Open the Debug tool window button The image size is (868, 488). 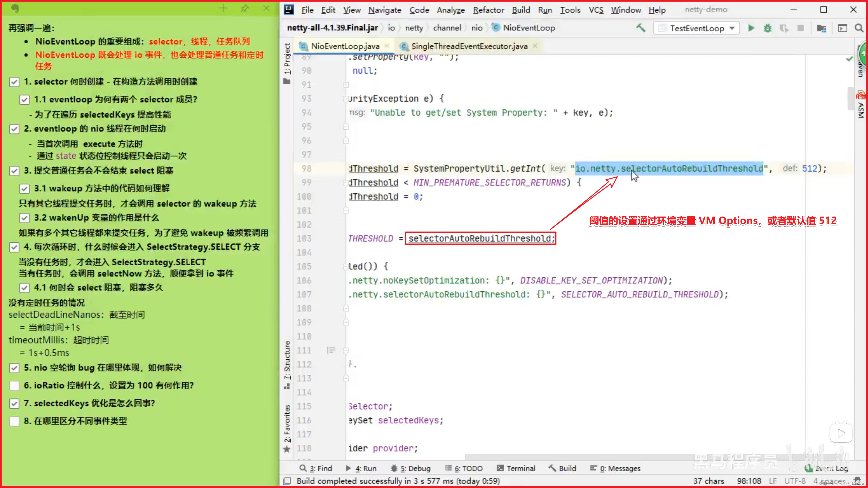pos(410,468)
